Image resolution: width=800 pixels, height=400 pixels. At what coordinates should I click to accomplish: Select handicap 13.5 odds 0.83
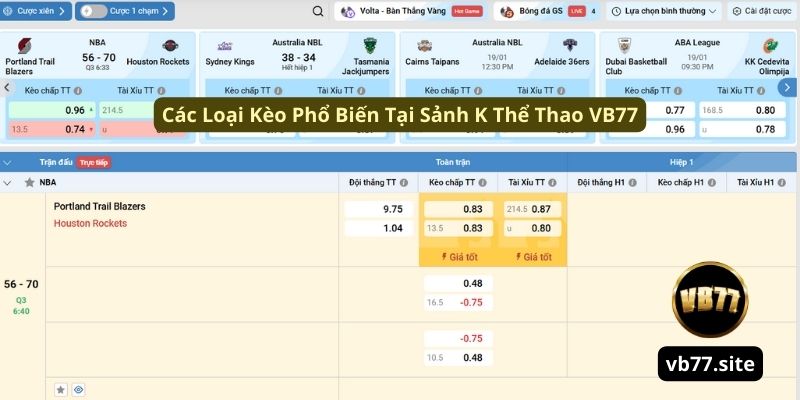click(x=459, y=228)
